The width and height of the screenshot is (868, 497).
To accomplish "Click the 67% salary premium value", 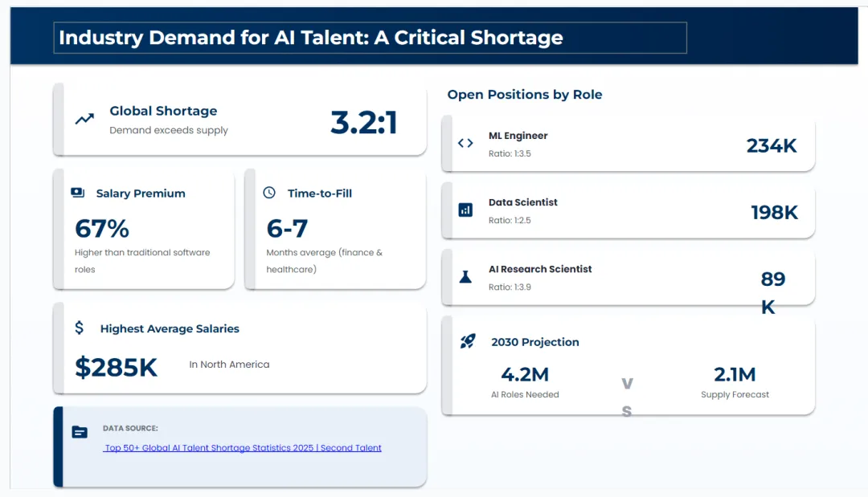I will pos(102,229).
